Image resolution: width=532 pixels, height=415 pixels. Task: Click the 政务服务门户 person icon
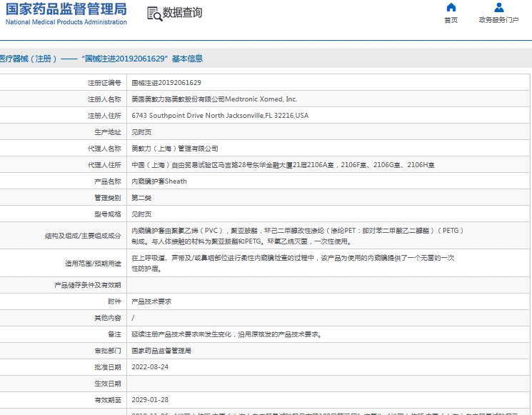498,8
